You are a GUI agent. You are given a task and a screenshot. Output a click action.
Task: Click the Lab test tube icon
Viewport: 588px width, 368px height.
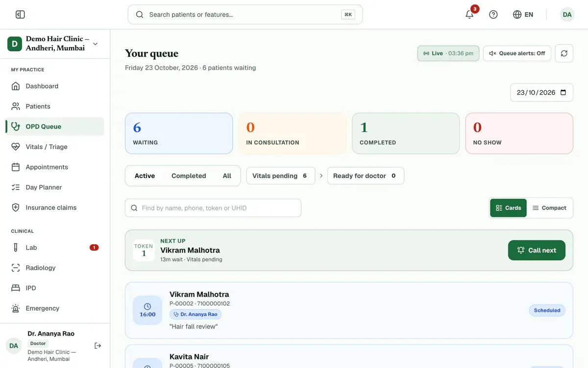[x=16, y=247]
